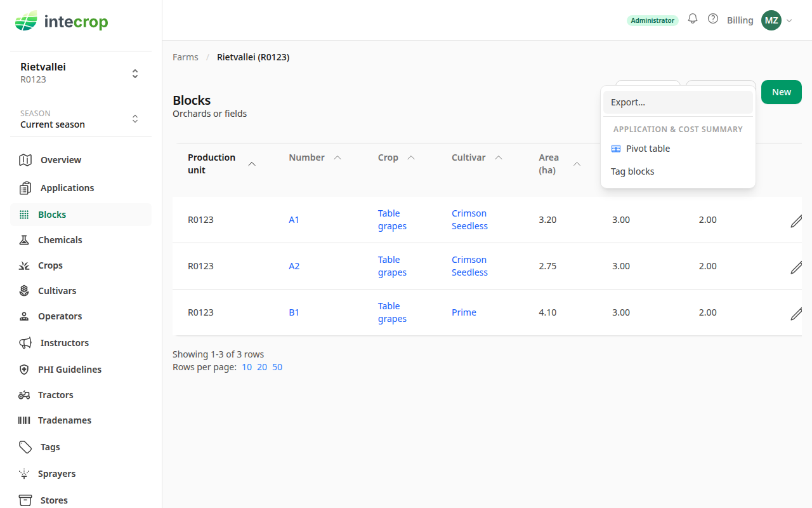Open the Prime cultivar link

[464, 312]
